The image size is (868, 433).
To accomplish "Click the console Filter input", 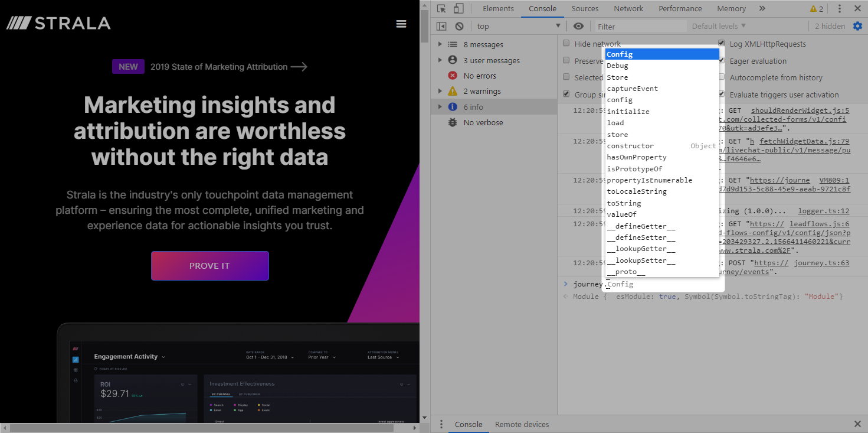I will pos(640,26).
